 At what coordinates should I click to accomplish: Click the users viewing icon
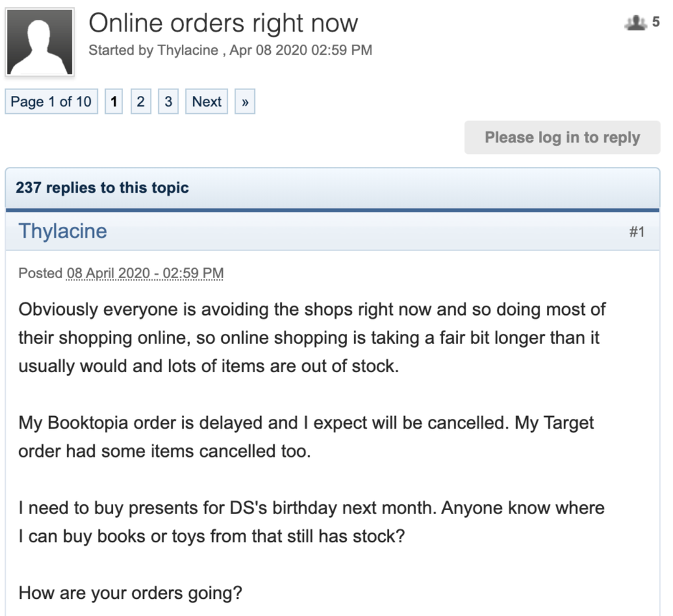[636, 23]
